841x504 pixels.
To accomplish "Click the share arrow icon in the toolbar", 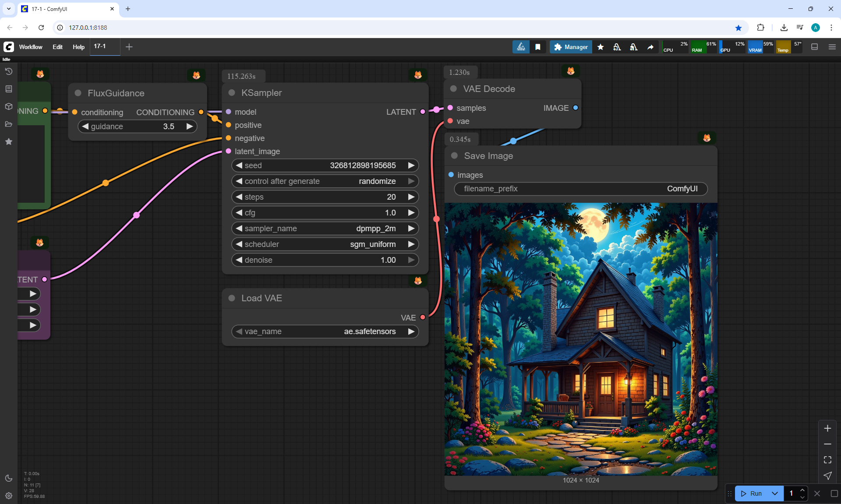I will coord(650,47).
